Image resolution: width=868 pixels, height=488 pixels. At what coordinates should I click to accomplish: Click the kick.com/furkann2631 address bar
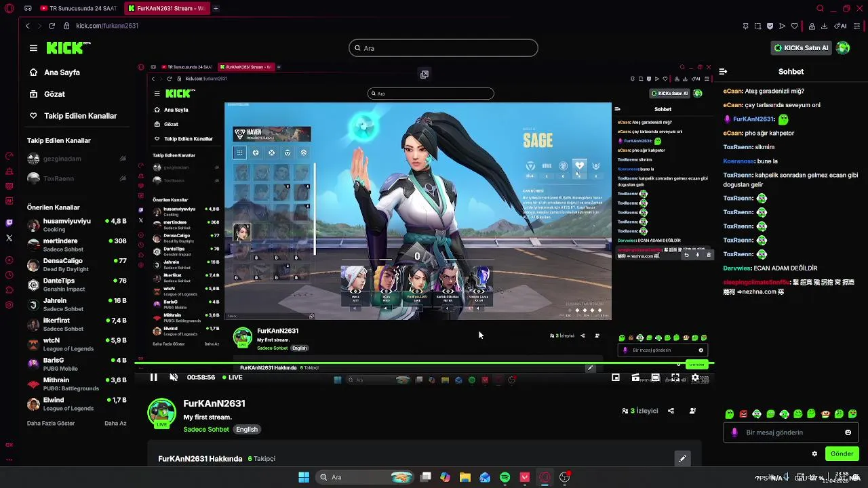point(107,26)
